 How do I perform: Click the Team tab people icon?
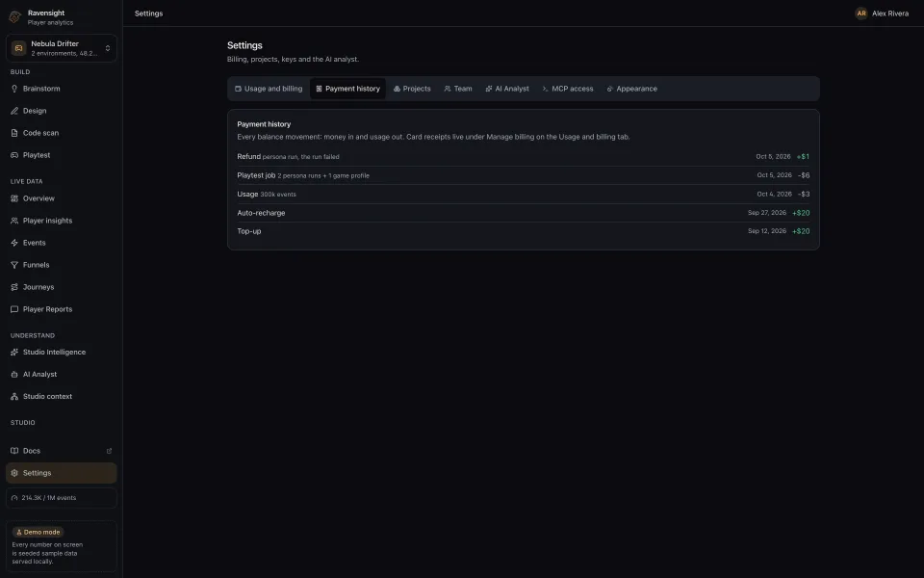tap(448, 89)
